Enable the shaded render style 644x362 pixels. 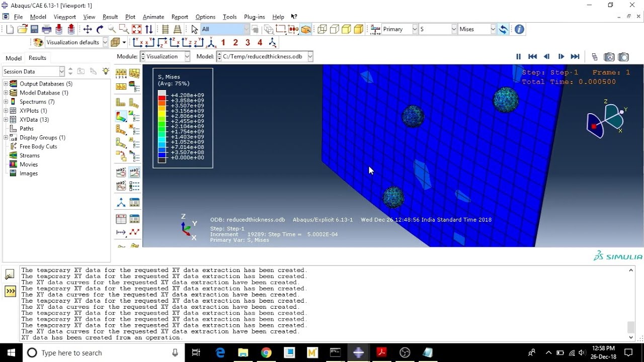pyautogui.click(x=359, y=29)
